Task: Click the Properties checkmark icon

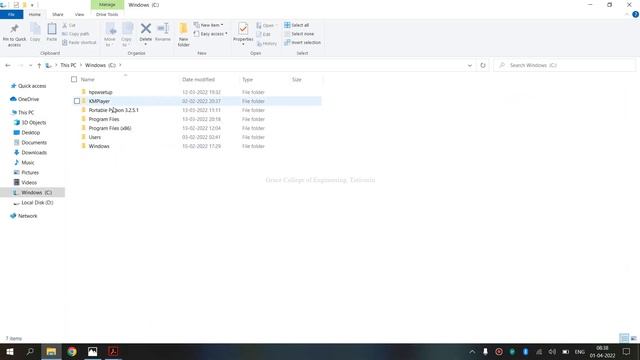Action: 243,29
